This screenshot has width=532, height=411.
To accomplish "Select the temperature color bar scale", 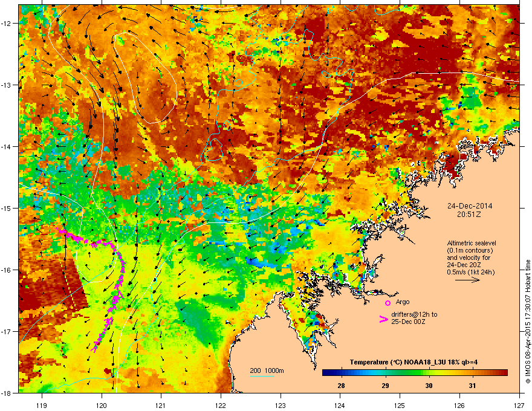I will (x=415, y=372).
